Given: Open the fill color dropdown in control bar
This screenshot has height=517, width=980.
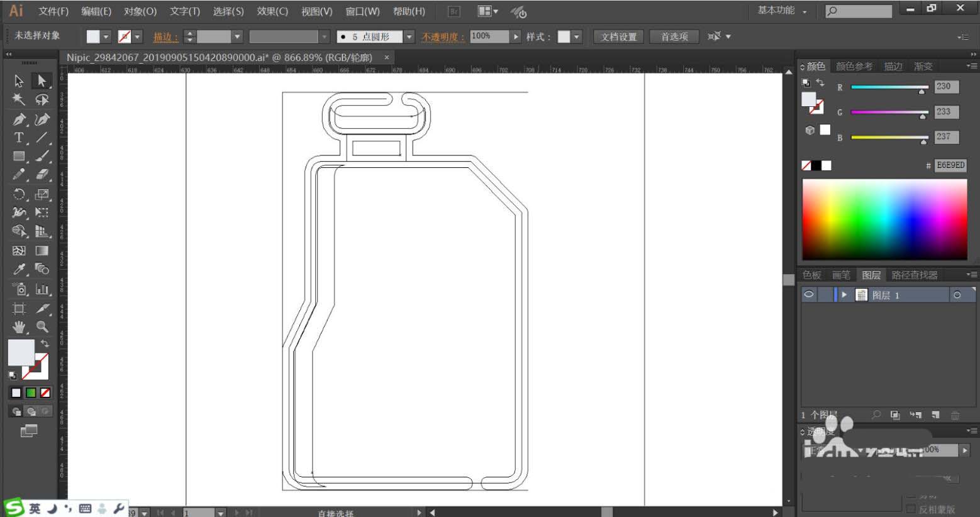Looking at the screenshot, I should pos(106,36).
